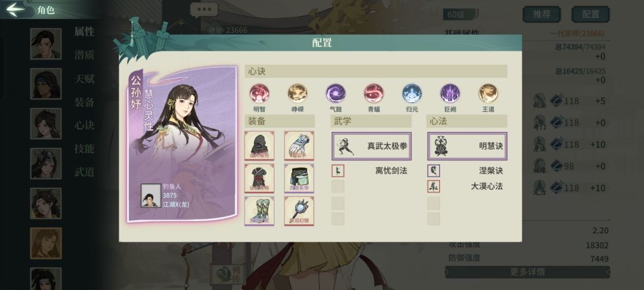Image resolution: width=644 pixels, height=290 pixels.
Task: Click the 钓鱼人 player avatar on card
Action: (x=151, y=196)
